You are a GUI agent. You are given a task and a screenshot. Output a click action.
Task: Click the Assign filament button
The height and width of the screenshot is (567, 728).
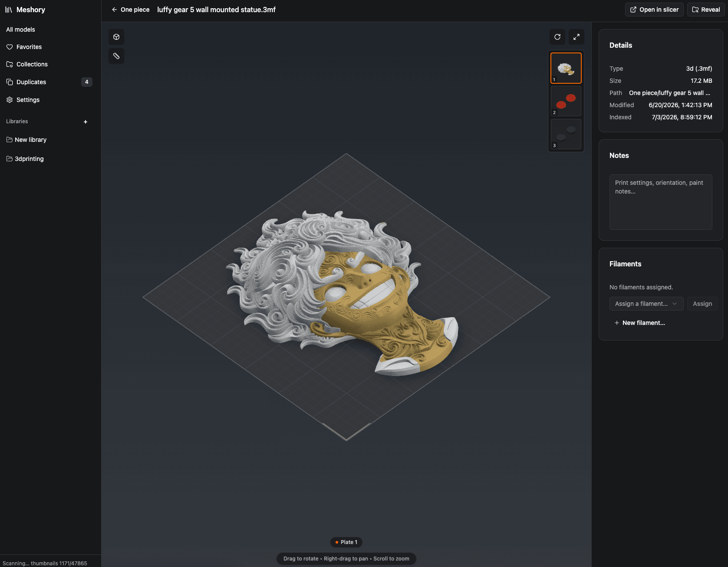702,304
